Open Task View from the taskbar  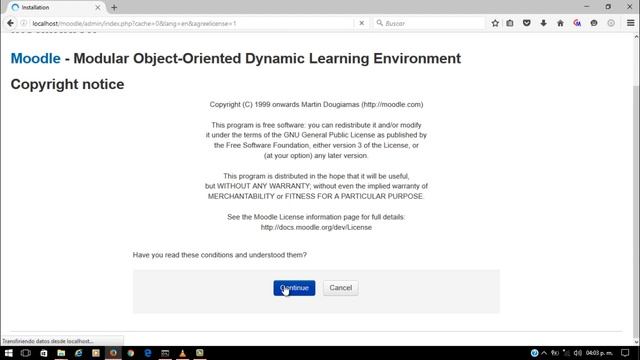[x=26, y=353]
